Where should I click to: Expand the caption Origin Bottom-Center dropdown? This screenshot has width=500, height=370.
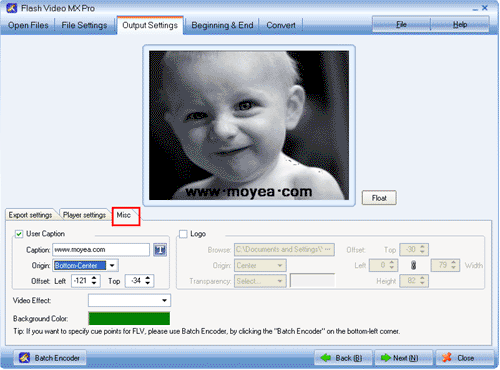(112, 265)
